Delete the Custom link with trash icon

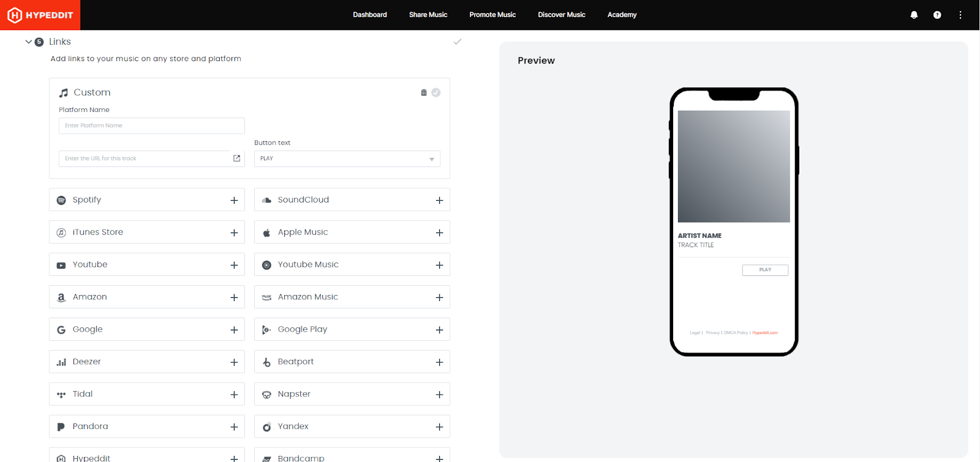pyautogui.click(x=424, y=92)
